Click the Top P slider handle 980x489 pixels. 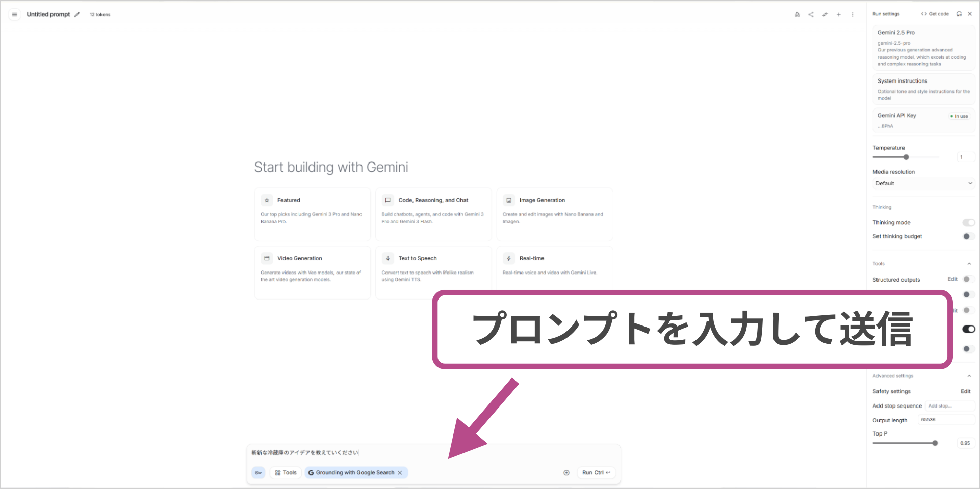(x=935, y=443)
